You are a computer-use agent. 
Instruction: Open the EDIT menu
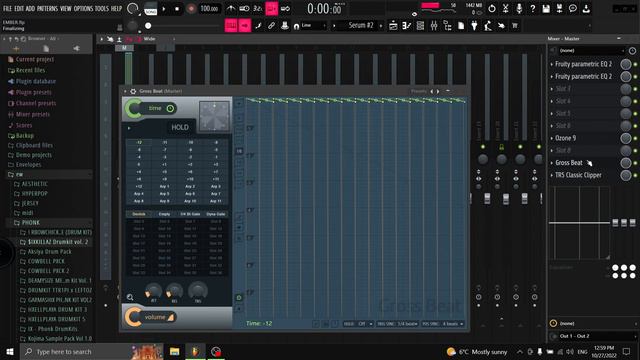coord(19,8)
